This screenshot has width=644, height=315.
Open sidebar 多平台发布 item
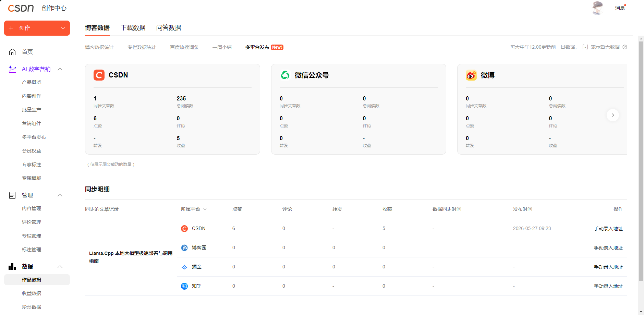(x=34, y=137)
